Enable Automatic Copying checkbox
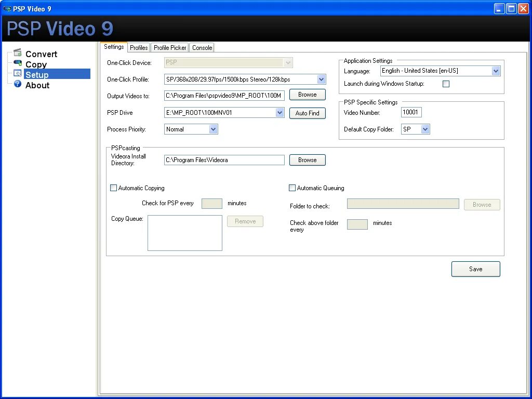Screen dimensions: 532x399 114,188
